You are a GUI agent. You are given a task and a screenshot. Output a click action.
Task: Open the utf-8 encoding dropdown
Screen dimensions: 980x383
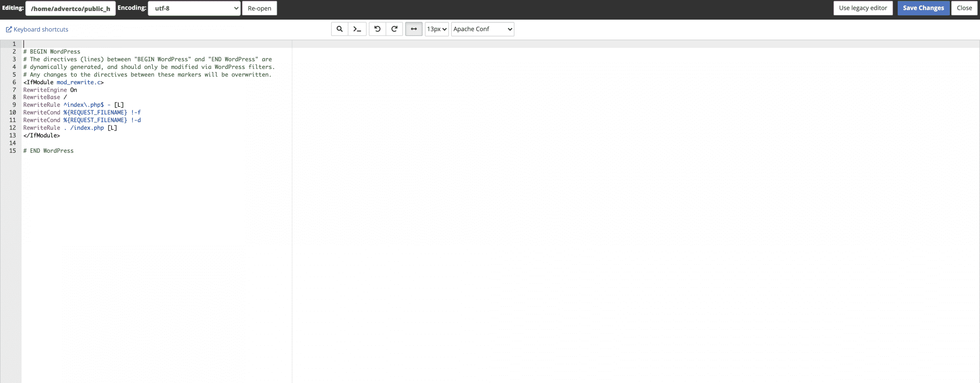pyautogui.click(x=194, y=8)
